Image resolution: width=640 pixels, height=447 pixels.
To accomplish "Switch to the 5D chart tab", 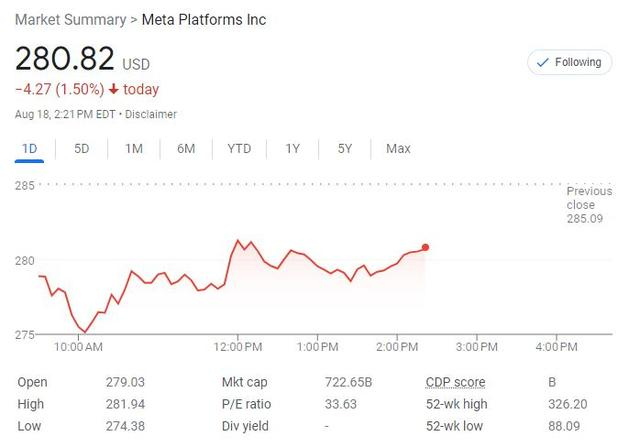I will coord(81,149).
